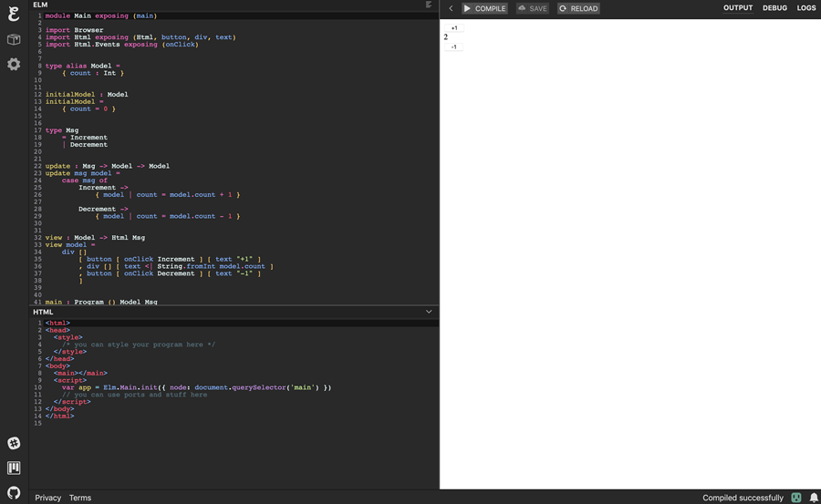Open the Terms link

coord(80,498)
